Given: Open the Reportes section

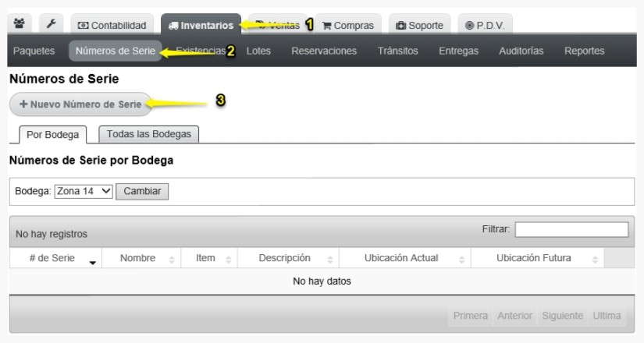Looking at the screenshot, I should point(584,51).
